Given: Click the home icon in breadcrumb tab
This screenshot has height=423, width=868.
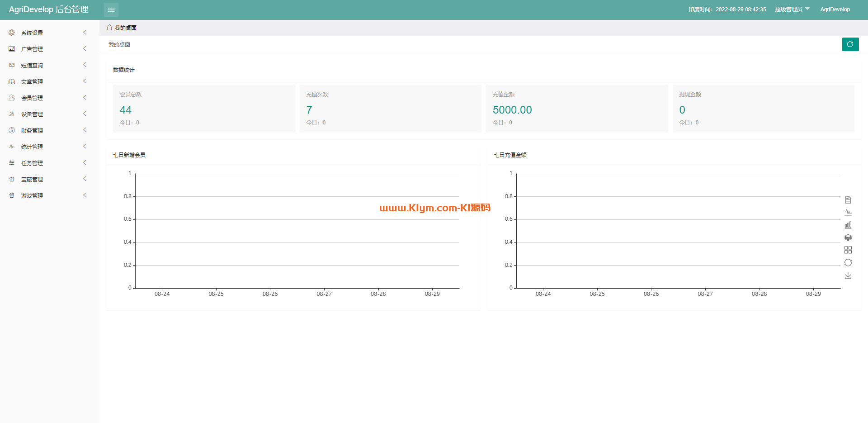Looking at the screenshot, I should [109, 28].
